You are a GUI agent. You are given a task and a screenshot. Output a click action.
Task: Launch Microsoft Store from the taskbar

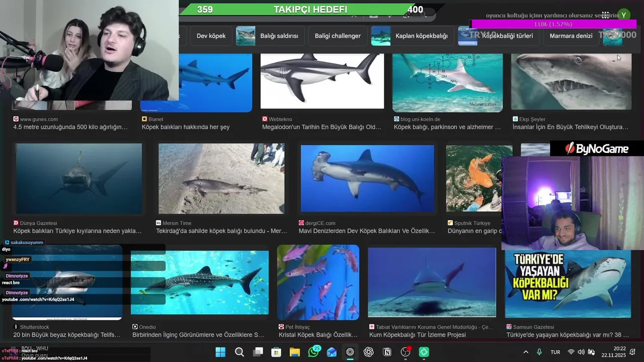276,352
